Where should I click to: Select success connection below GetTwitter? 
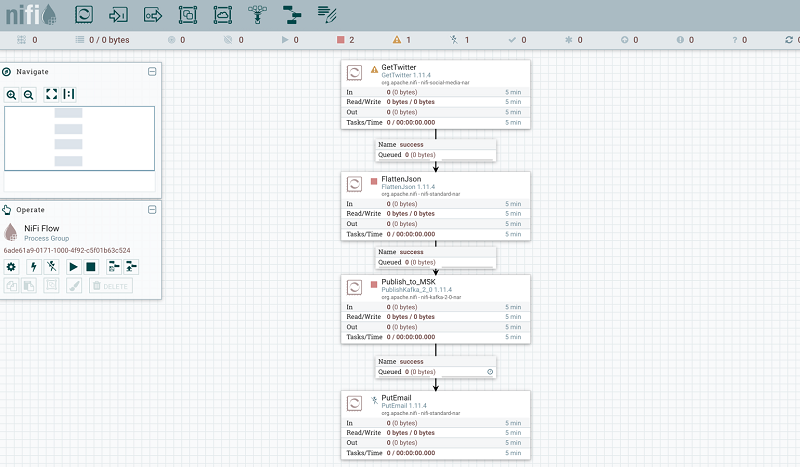pyautogui.click(x=436, y=150)
